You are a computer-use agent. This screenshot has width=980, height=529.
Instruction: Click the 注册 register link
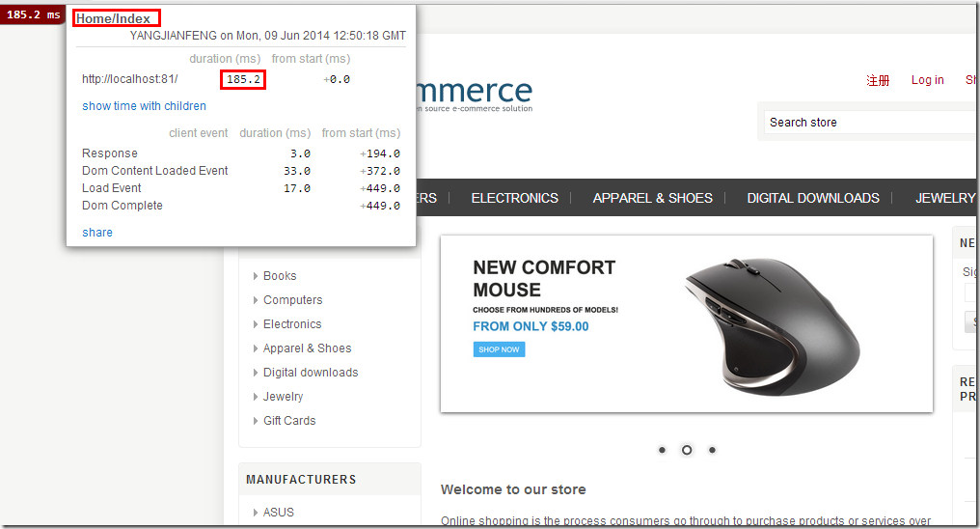click(x=878, y=80)
